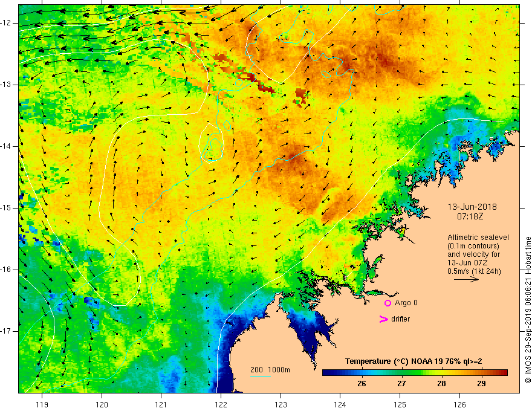Click the cyan 200m isobath legend line
Screen dimensions: 532x411
[x=260, y=376]
